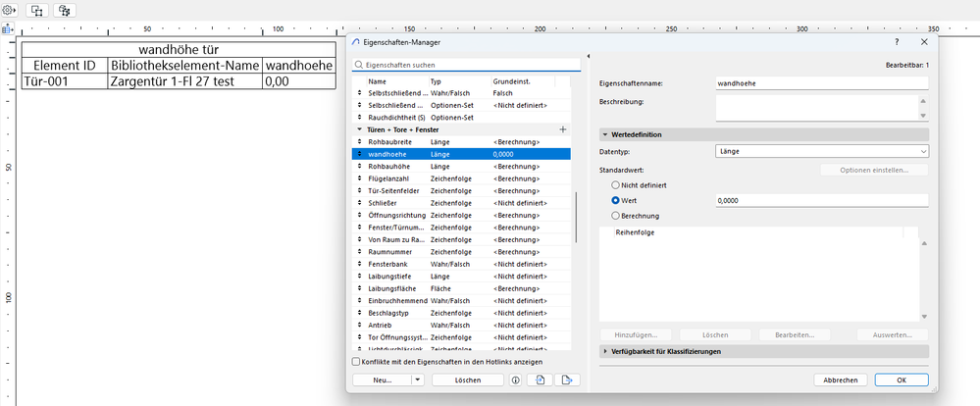Click the Bearbeiten... button
This screenshot has height=406, width=980.
click(795, 334)
